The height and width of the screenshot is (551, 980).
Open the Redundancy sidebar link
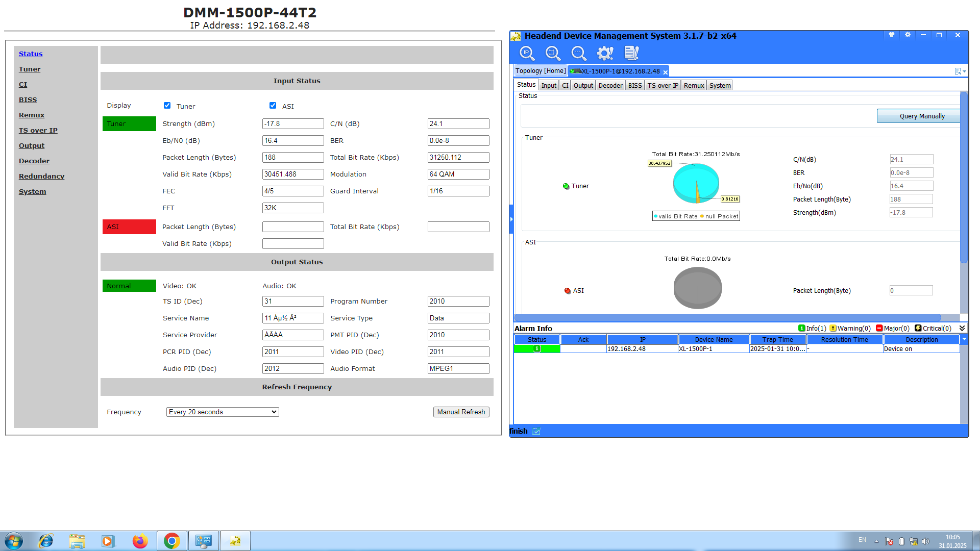41,176
